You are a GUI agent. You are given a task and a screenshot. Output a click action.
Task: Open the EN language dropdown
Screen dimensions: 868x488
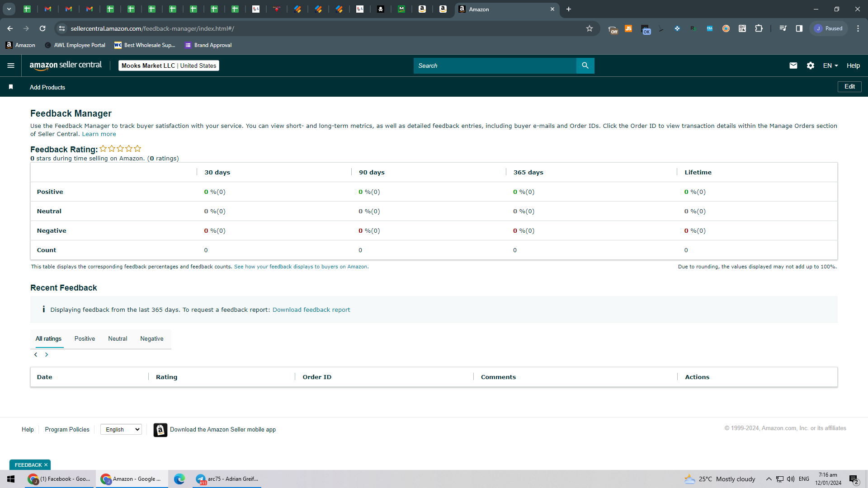[830, 66]
